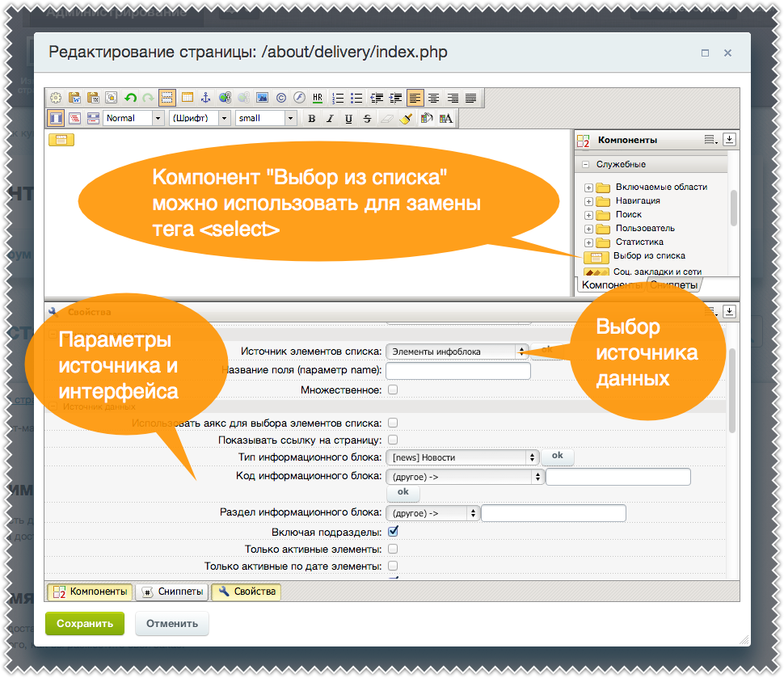784x678 pixels.
Task: Apply strikethrough formatting
Action: tap(367, 119)
